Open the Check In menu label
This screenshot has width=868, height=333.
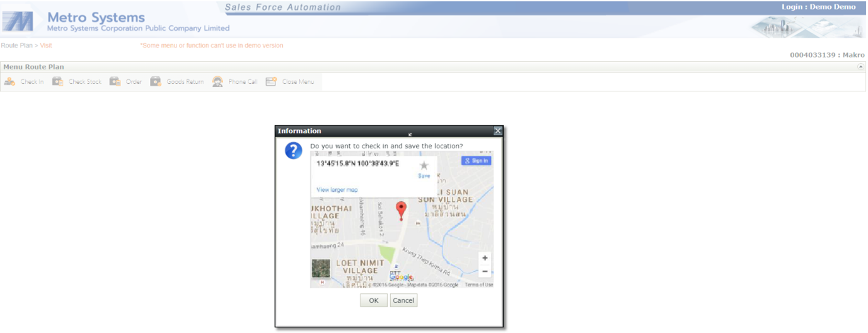pos(32,82)
